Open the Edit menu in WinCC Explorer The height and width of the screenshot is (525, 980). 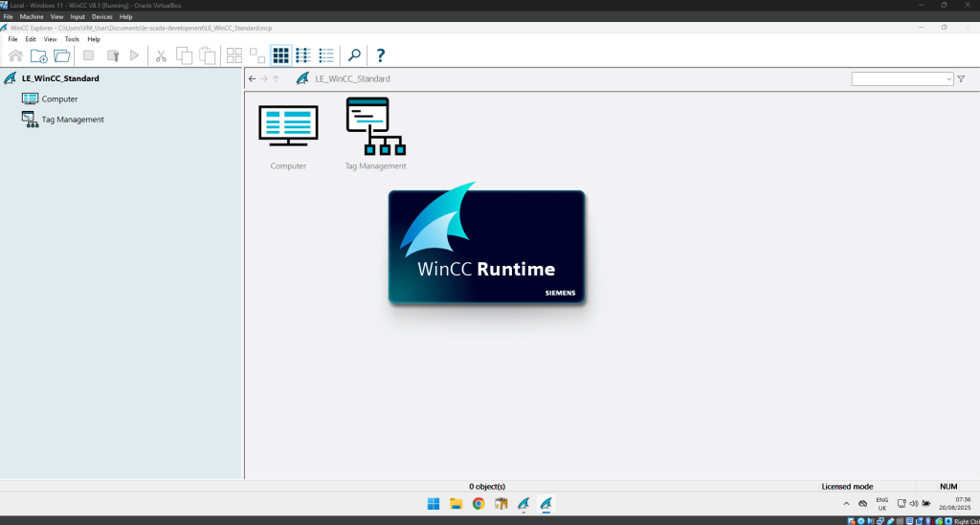pyautogui.click(x=31, y=39)
